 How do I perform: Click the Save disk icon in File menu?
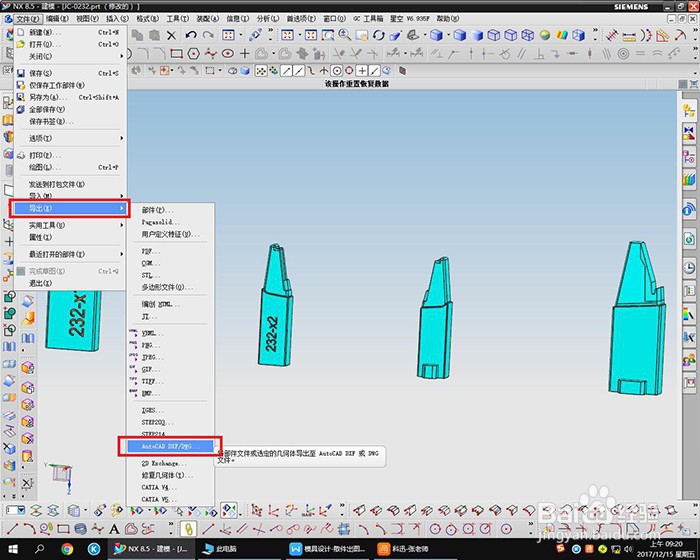21,73
